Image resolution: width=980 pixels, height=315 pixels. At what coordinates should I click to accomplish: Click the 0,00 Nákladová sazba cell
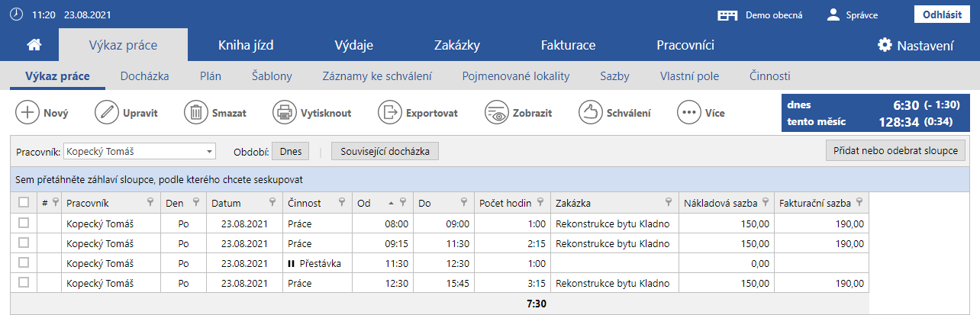point(725,263)
